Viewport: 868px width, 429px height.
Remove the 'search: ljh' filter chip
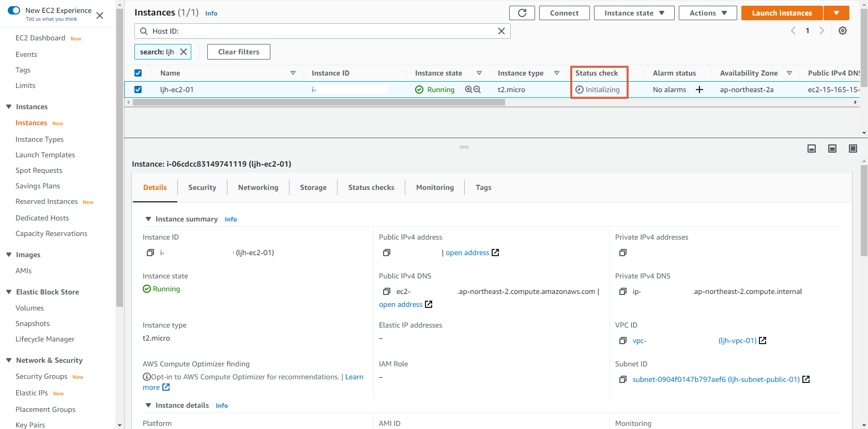coord(184,52)
